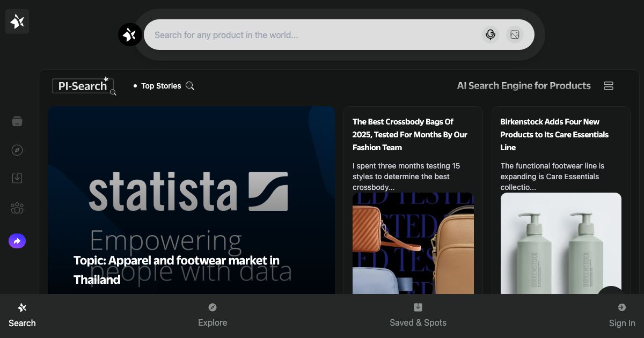The height and width of the screenshot is (338, 644).
Task: Switch to Explore tab in bottom bar
Action: pyautogui.click(x=213, y=315)
